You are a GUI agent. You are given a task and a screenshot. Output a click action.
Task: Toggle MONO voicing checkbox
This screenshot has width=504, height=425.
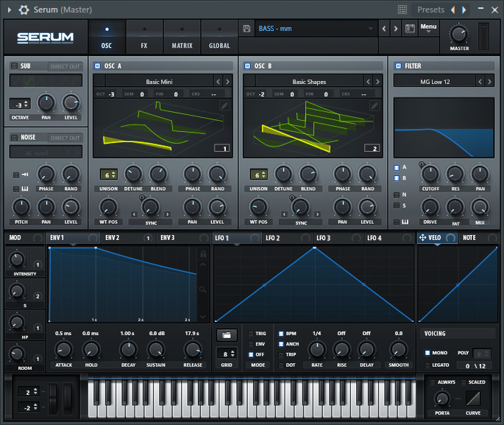coord(427,353)
